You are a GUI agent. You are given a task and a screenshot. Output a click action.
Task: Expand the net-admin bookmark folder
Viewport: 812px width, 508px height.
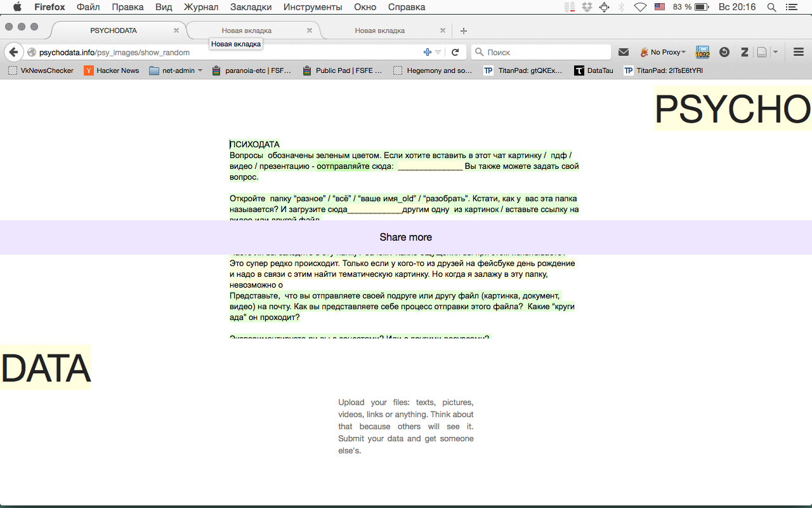pos(176,70)
